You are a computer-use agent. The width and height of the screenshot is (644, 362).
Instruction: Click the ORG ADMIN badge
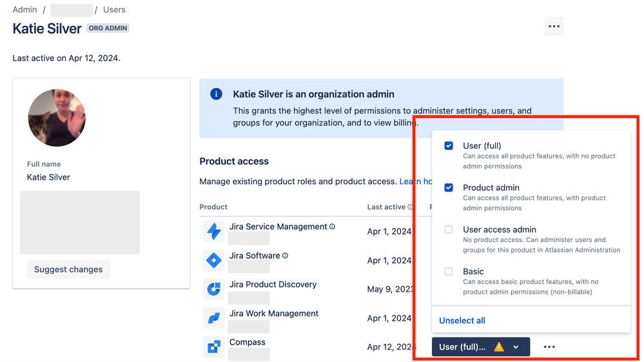coord(108,28)
